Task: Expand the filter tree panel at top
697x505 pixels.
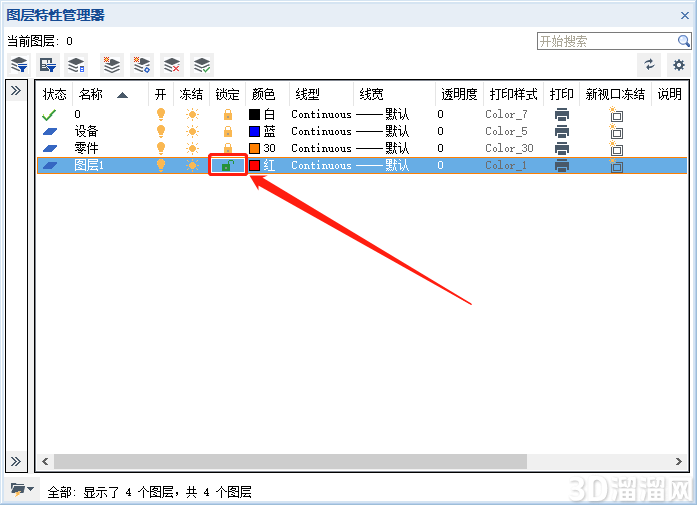Action: (x=16, y=91)
